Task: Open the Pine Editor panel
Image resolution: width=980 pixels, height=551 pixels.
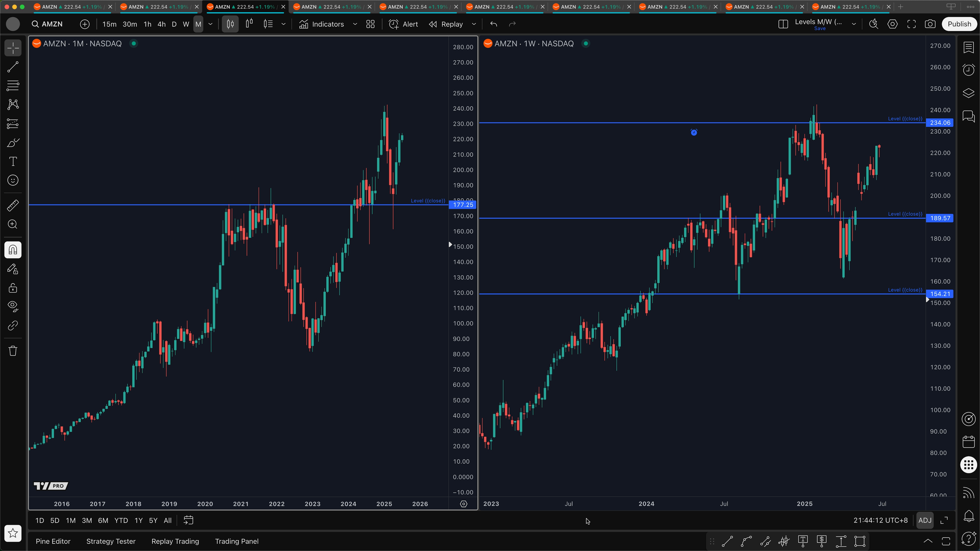Action: pos(53,541)
